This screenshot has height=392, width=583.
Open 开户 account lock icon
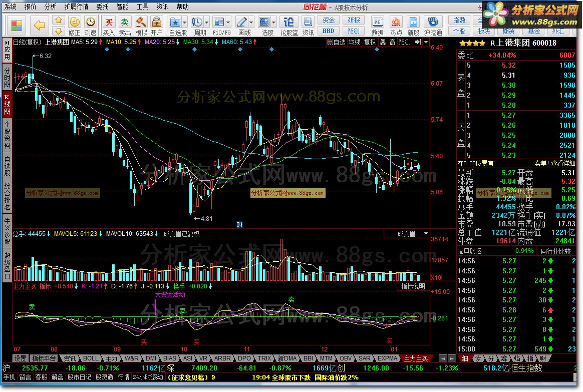(157, 26)
